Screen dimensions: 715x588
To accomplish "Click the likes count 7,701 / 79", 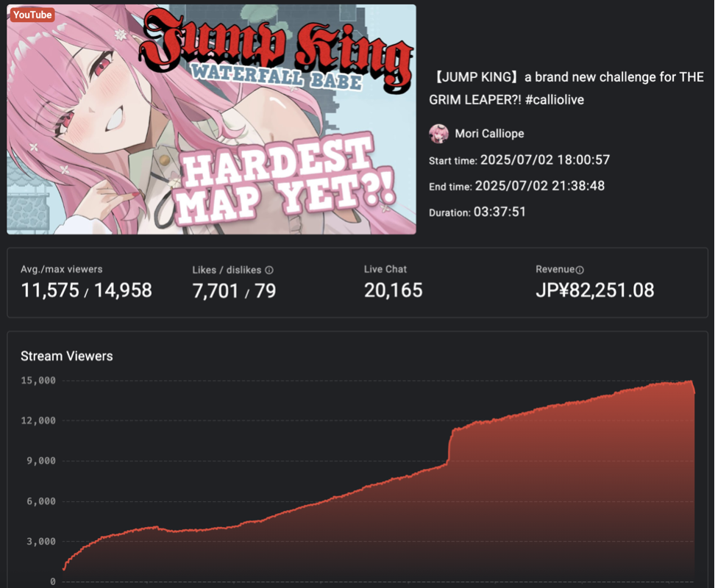I will point(234,290).
